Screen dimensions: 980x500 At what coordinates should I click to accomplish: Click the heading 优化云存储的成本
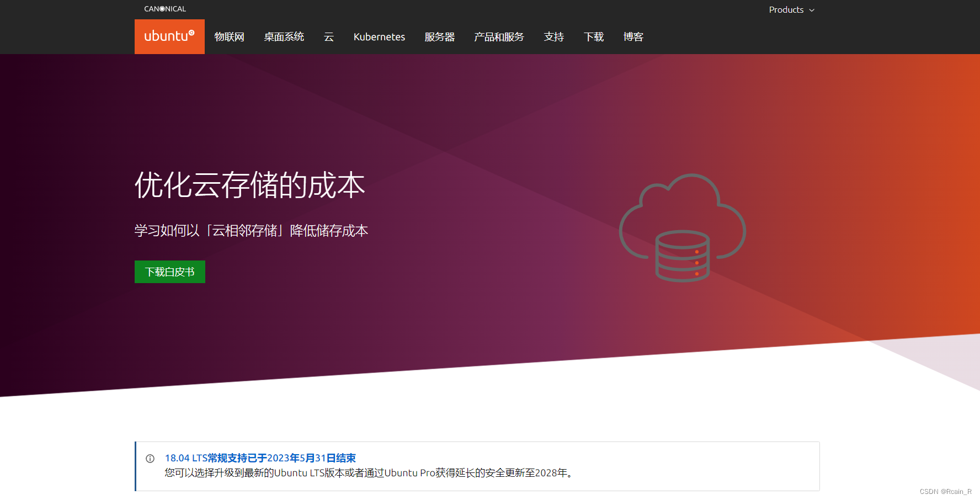click(x=249, y=185)
